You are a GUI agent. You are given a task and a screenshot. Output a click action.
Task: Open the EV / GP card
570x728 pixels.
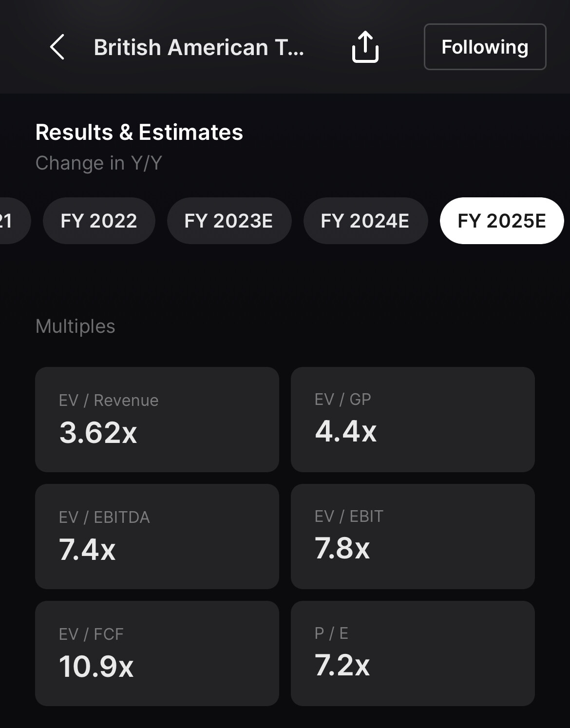(x=413, y=419)
